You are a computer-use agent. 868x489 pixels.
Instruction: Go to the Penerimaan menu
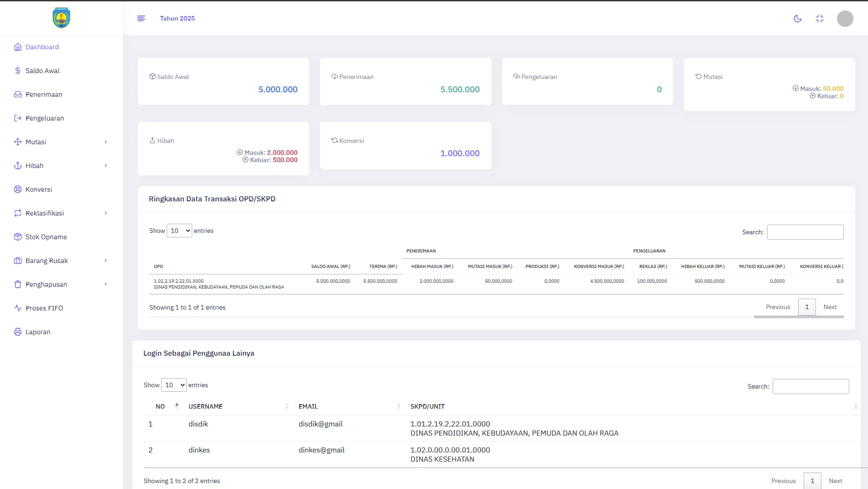pyautogui.click(x=43, y=95)
